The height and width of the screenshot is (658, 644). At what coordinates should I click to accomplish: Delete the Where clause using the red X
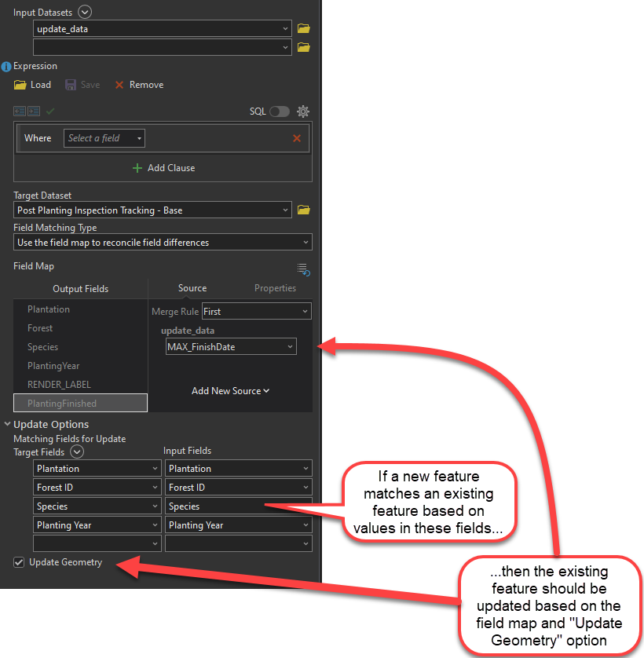[297, 137]
